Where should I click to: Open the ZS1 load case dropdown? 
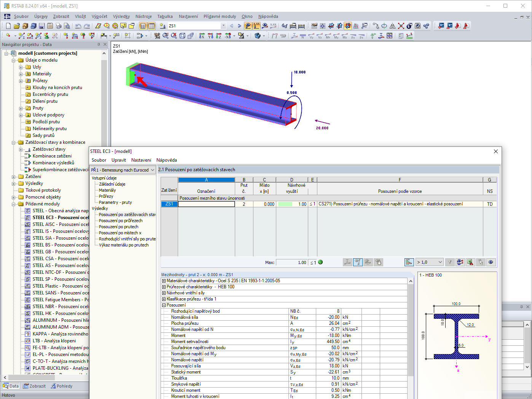(x=223, y=26)
